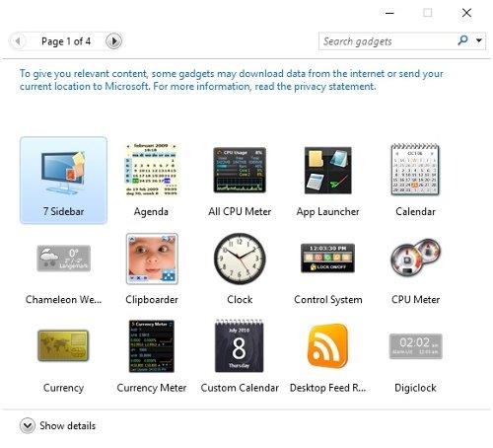Screen dimensions: 493x448
Task: Open the Agenda gadget
Action: (x=151, y=170)
